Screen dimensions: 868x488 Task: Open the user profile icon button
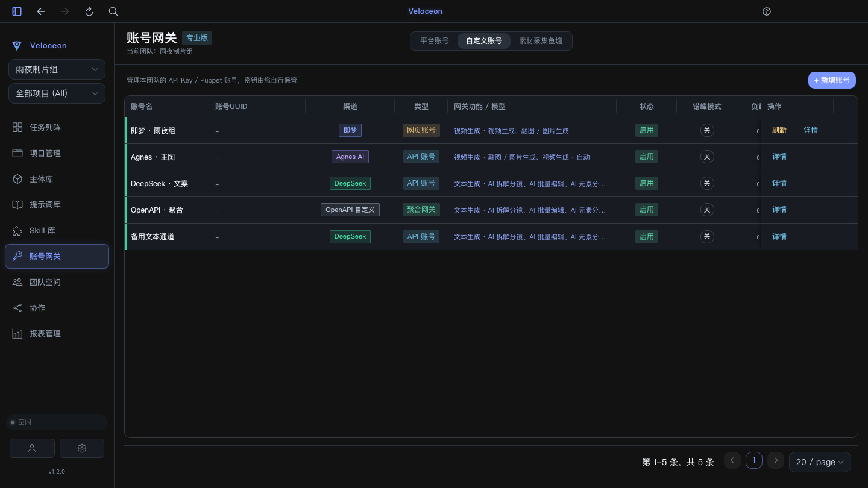(32, 448)
